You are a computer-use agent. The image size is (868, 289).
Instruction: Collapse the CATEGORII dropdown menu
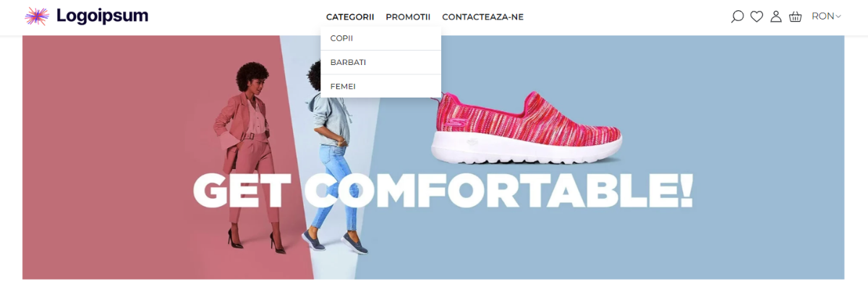pos(350,17)
